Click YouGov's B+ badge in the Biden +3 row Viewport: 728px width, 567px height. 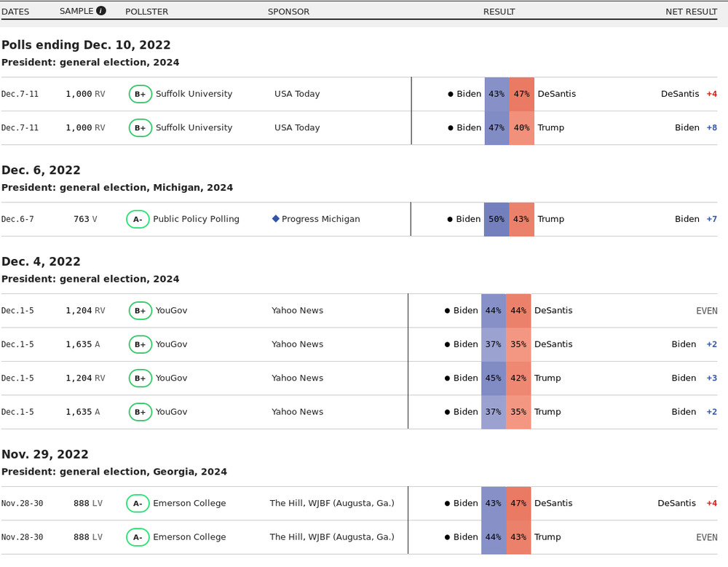(141, 378)
